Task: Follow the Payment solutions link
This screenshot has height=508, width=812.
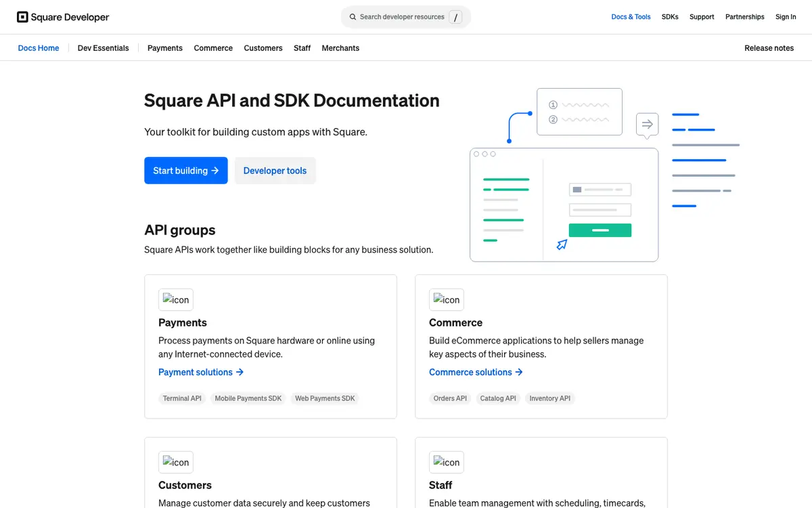Action: [201, 372]
